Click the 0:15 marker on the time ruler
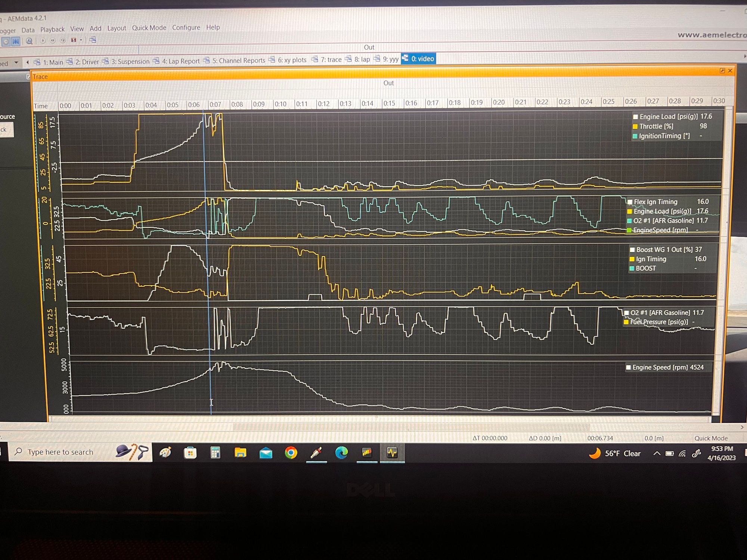 pos(389,103)
